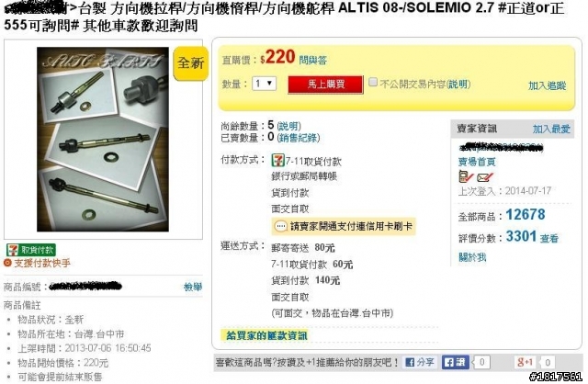Click the red 馬上購買 buy button
Image resolution: width=588 pixels, height=384 pixels.
325,85
